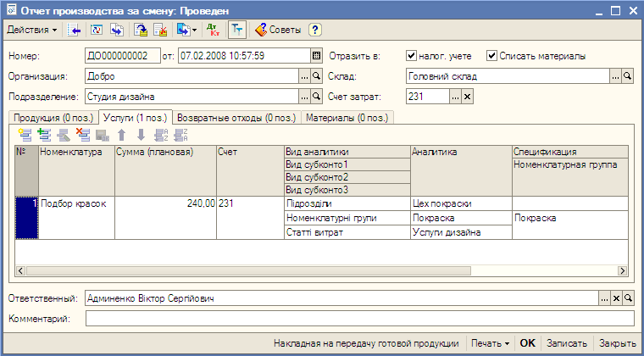Click the Записать button
The height and width of the screenshot is (356, 644).
click(x=567, y=343)
